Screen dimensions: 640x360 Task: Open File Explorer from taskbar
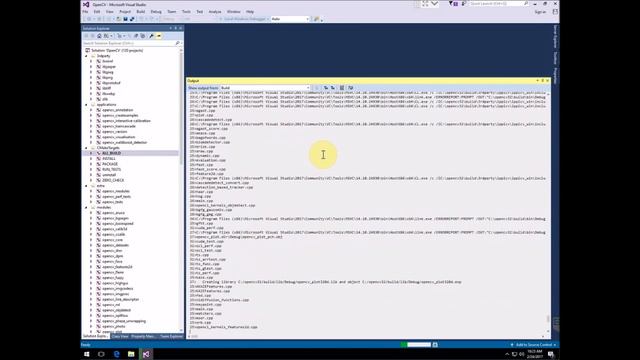point(131,354)
